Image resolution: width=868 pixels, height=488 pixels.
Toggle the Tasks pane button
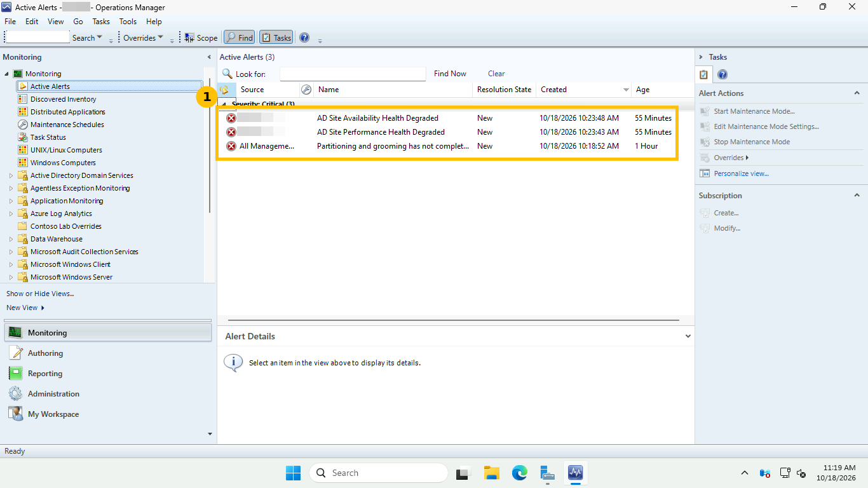point(276,37)
